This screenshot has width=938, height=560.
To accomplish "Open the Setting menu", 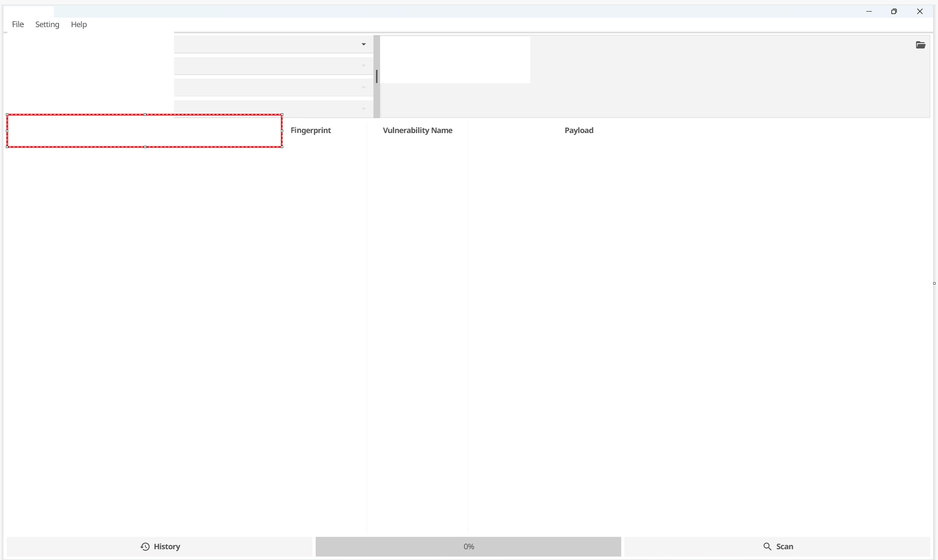I will click(x=47, y=24).
